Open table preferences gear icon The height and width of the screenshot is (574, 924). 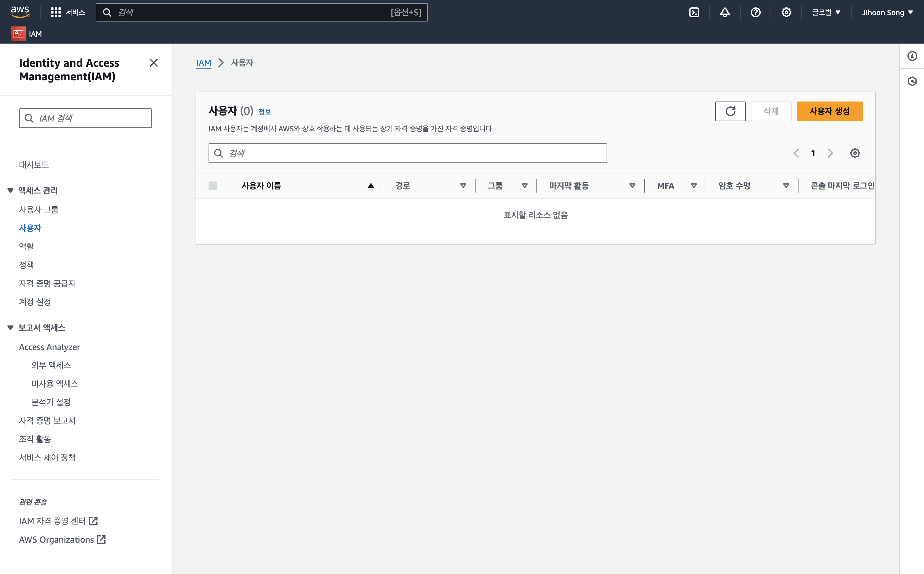855,153
